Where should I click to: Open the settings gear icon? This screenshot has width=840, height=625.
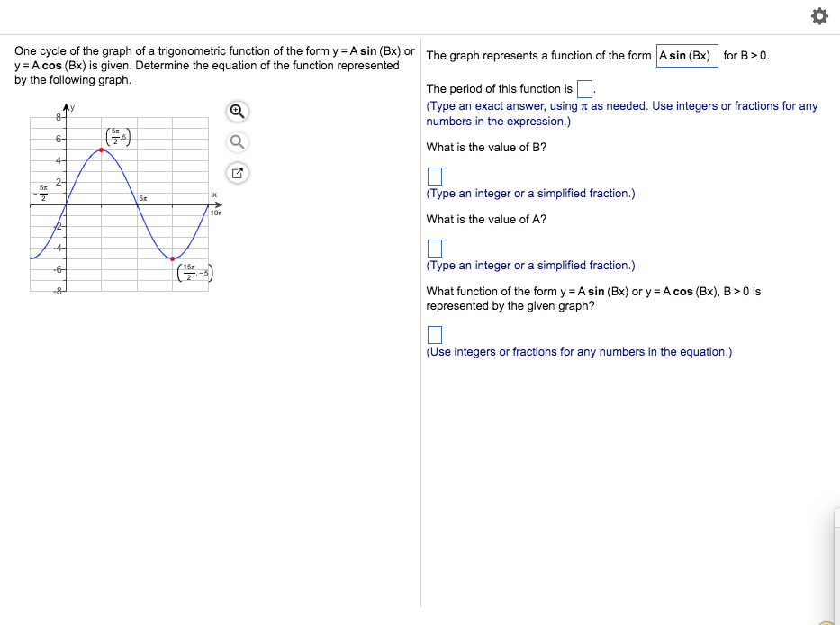pyautogui.click(x=818, y=16)
